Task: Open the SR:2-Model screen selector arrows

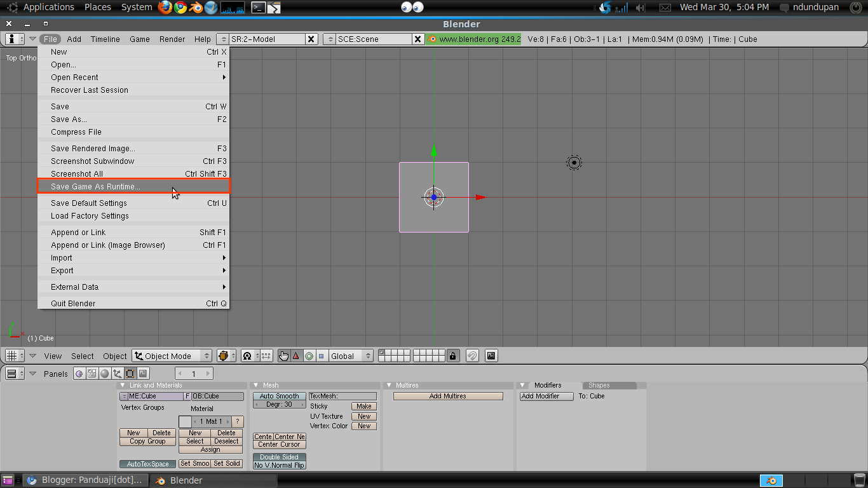Action: pyautogui.click(x=223, y=39)
